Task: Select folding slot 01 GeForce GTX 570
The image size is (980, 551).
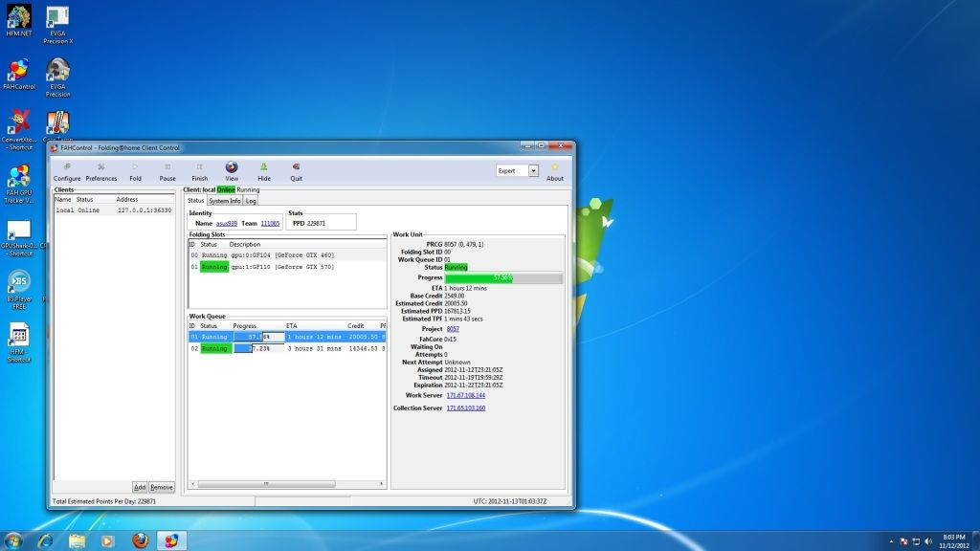Action: coord(287,267)
